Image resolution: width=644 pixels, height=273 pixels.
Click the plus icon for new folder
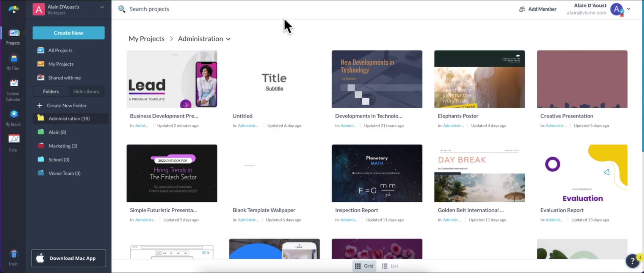(x=39, y=105)
